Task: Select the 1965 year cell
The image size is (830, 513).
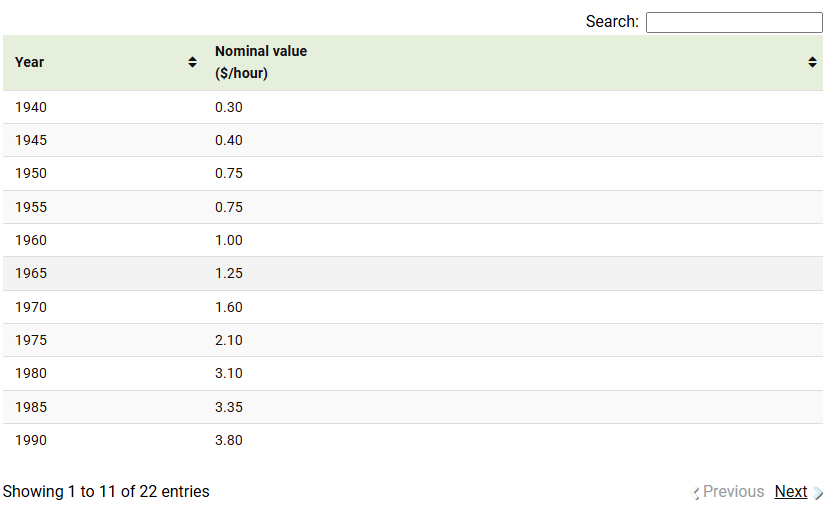Action: click(31, 273)
